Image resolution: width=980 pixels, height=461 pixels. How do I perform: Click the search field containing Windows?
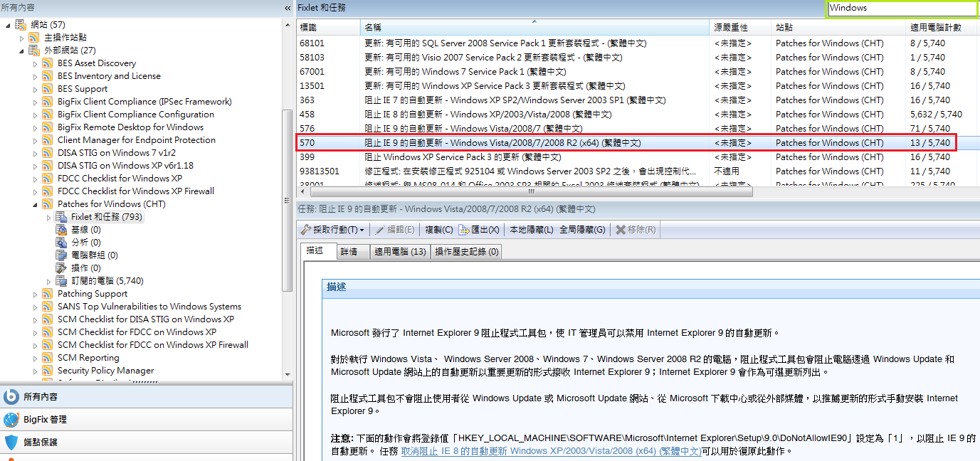pyautogui.click(x=902, y=8)
